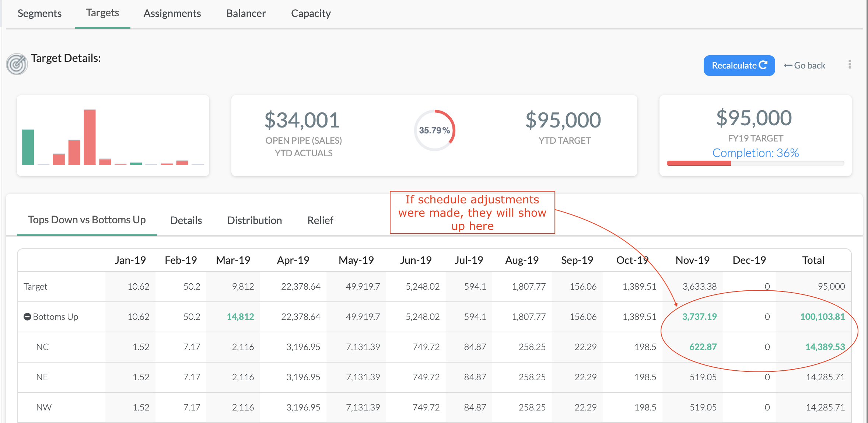This screenshot has height=423, width=868.
Task: Click Target row Jan-19 value 10.62
Action: pos(138,286)
